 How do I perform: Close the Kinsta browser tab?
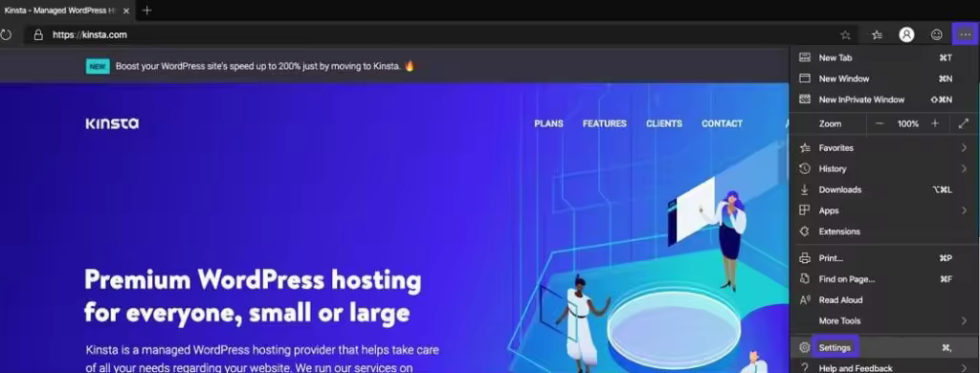(126, 11)
